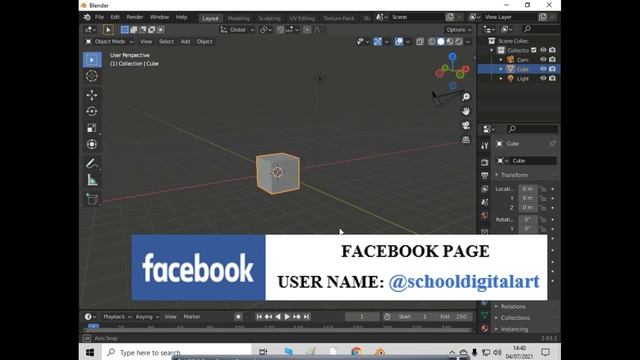Select the Transform tool
This screenshot has height=360, width=640.
coord(92,144)
